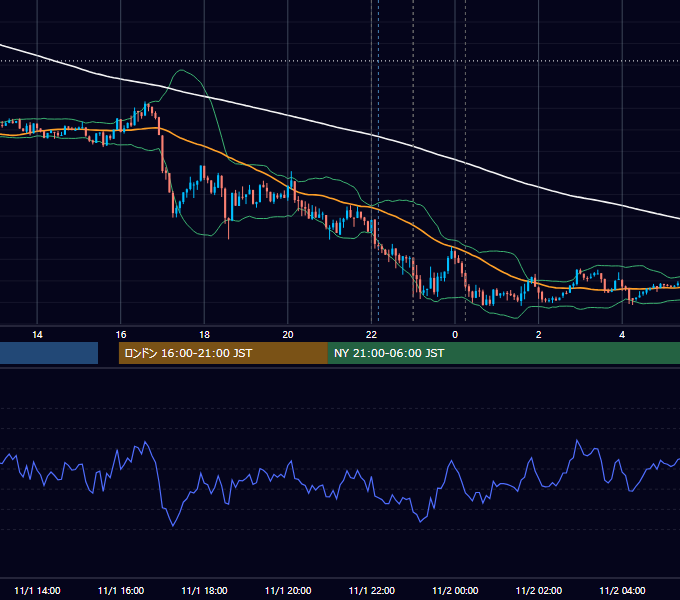Click the "2" hour label on the price chart axis

click(539, 335)
